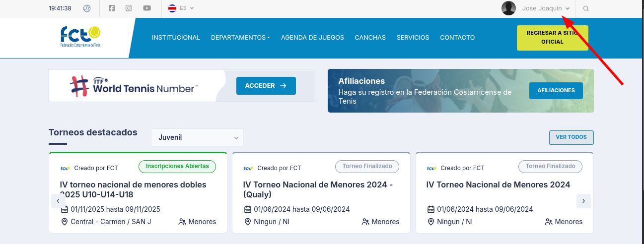Expand the Jose Joaquin user menu
644x244 pixels.
click(545, 8)
